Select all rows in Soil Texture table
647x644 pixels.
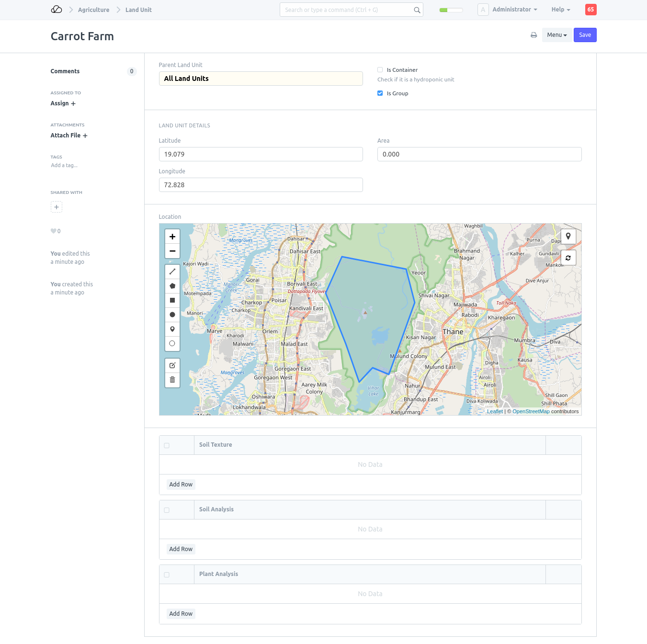(x=167, y=445)
